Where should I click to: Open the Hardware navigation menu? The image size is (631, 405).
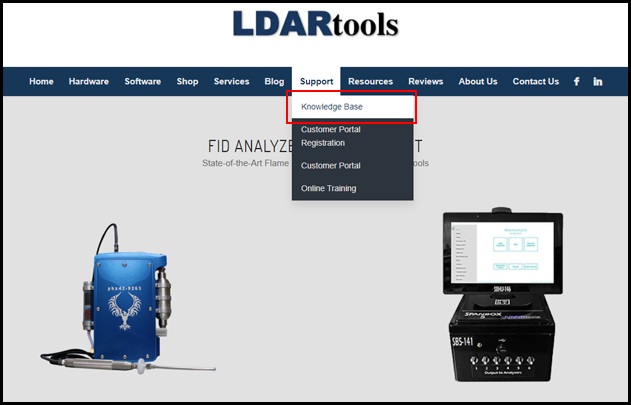click(x=89, y=82)
